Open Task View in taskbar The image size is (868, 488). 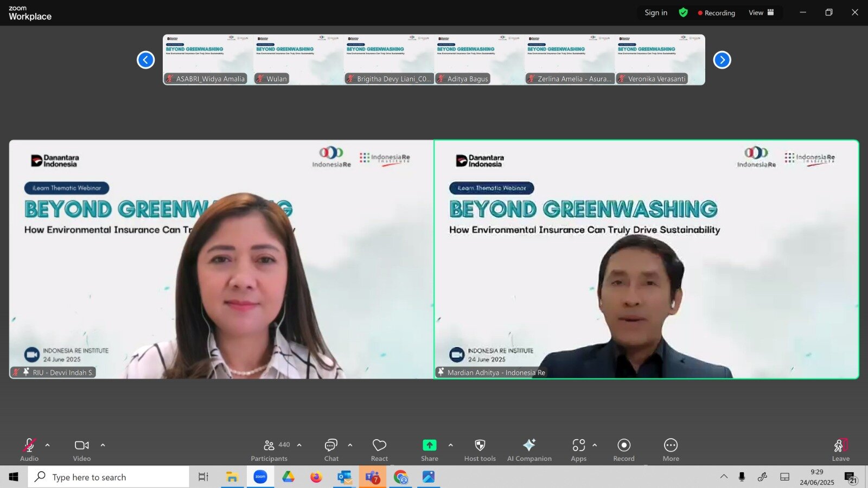[203, 477]
